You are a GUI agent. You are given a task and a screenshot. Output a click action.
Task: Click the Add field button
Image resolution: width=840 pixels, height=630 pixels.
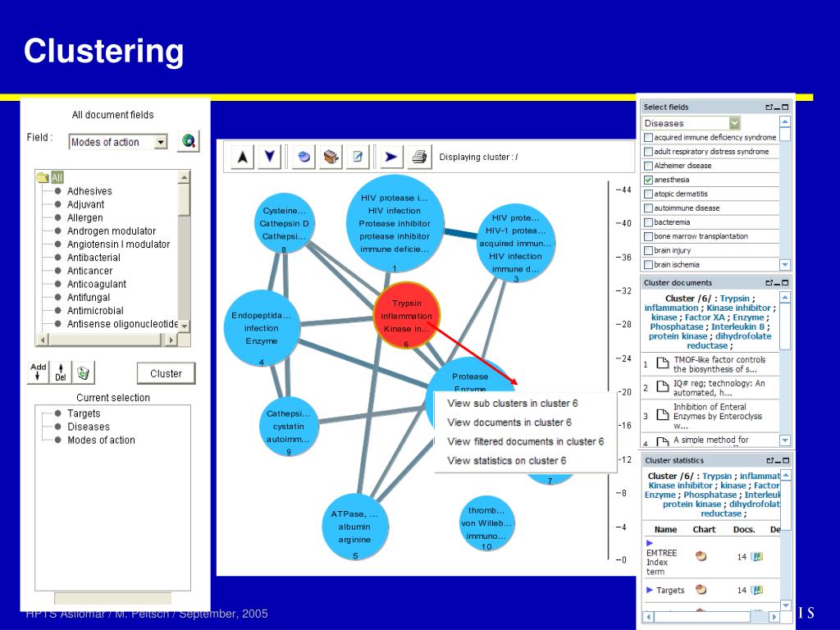38,372
